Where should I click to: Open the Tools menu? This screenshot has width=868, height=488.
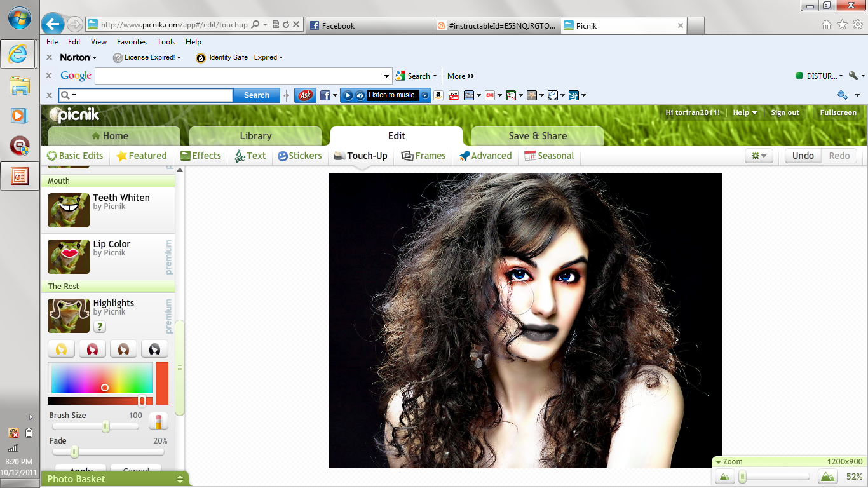point(166,42)
